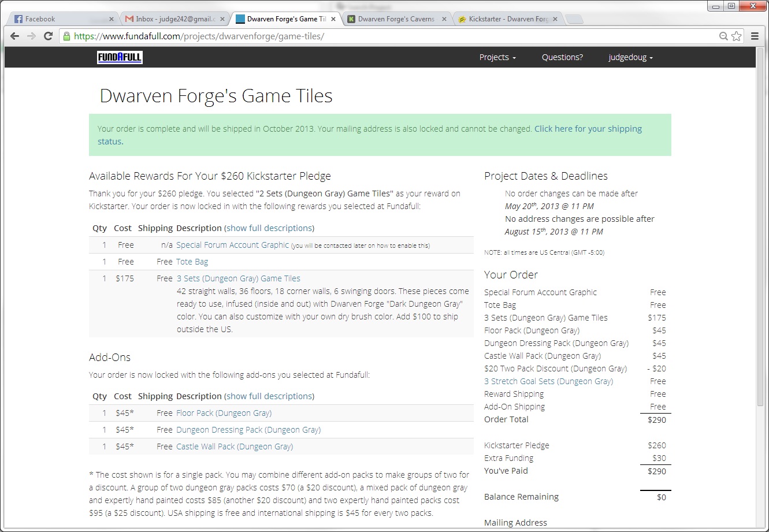Open 3 Sets (Dungeon Gray) Game Tiles link
Image resolution: width=769 pixels, height=532 pixels.
(x=238, y=278)
